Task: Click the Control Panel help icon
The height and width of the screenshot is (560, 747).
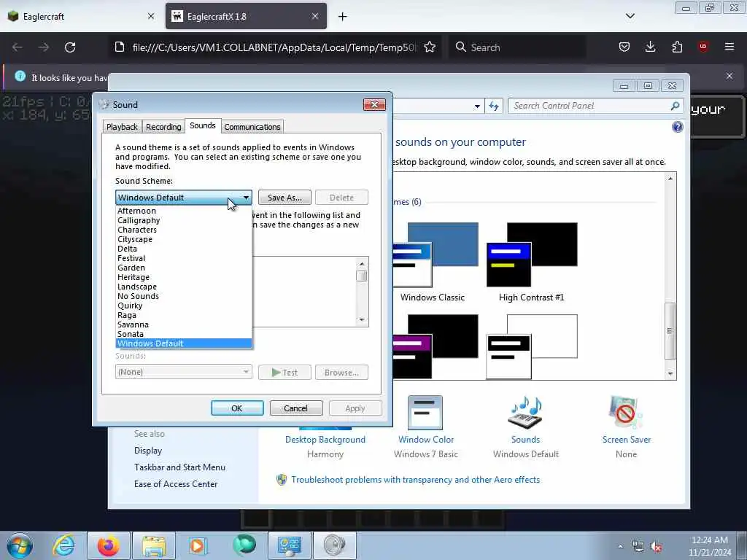Action: 677,127
